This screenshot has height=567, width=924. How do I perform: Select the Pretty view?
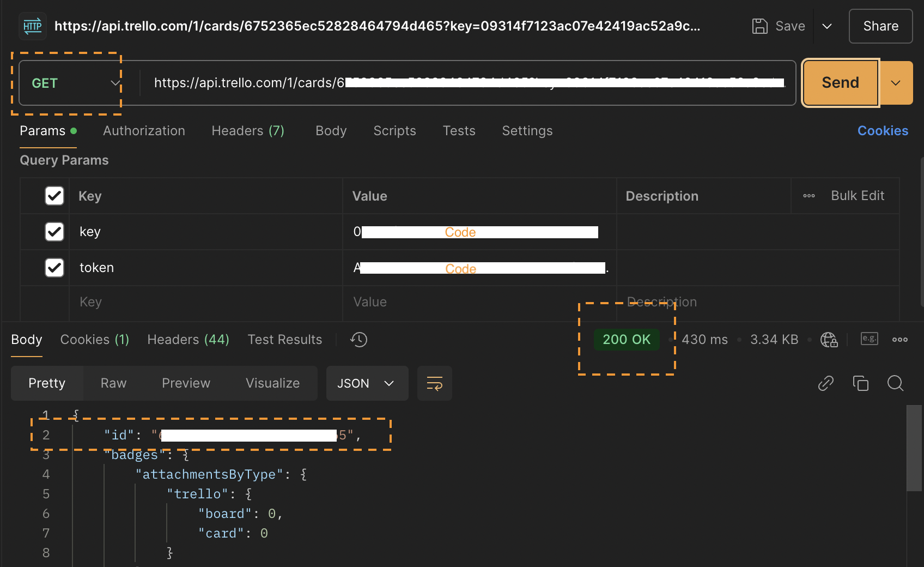(x=47, y=383)
